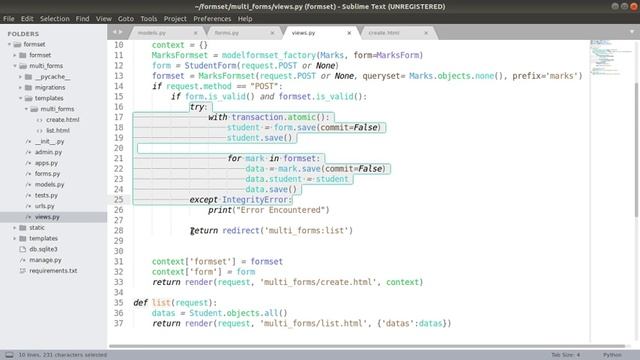
Task: Close the forms.py tab
Action: coord(272,33)
